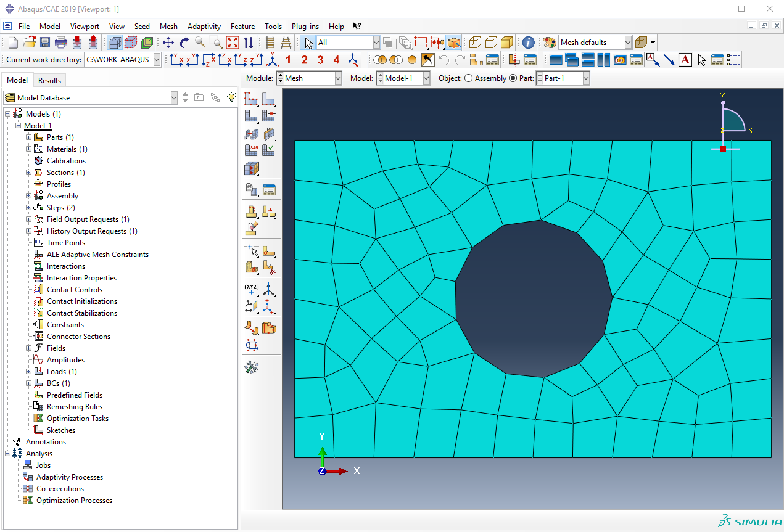Viewport: 784px width, 532px height.
Task: Run the Verify Mesh tool
Action: pos(268,149)
